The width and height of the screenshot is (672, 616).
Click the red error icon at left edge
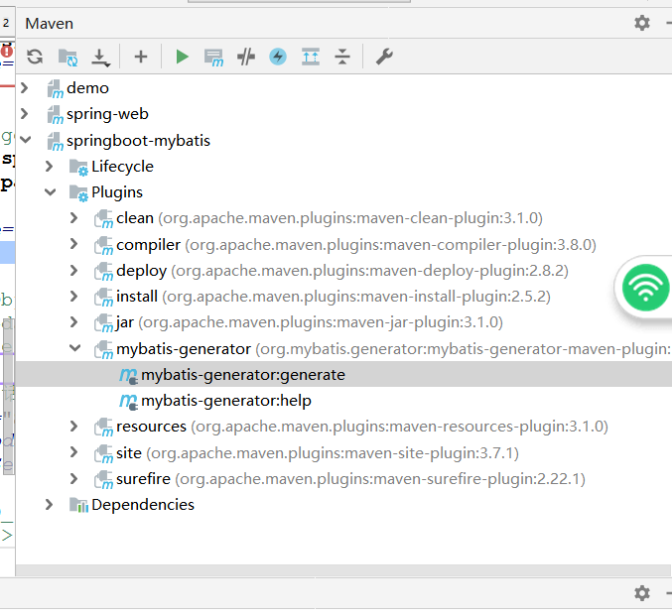[7, 52]
